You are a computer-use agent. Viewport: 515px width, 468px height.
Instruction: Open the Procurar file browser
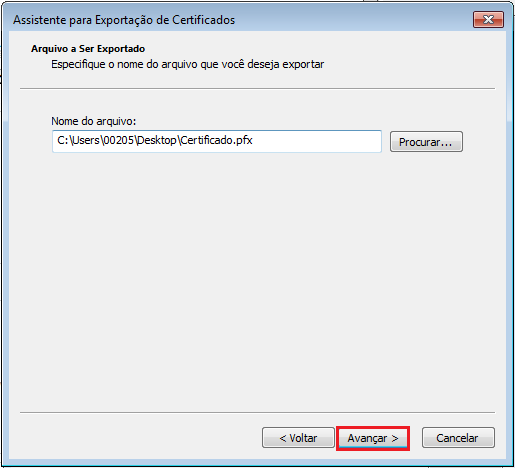pyautogui.click(x=426, y=142)
